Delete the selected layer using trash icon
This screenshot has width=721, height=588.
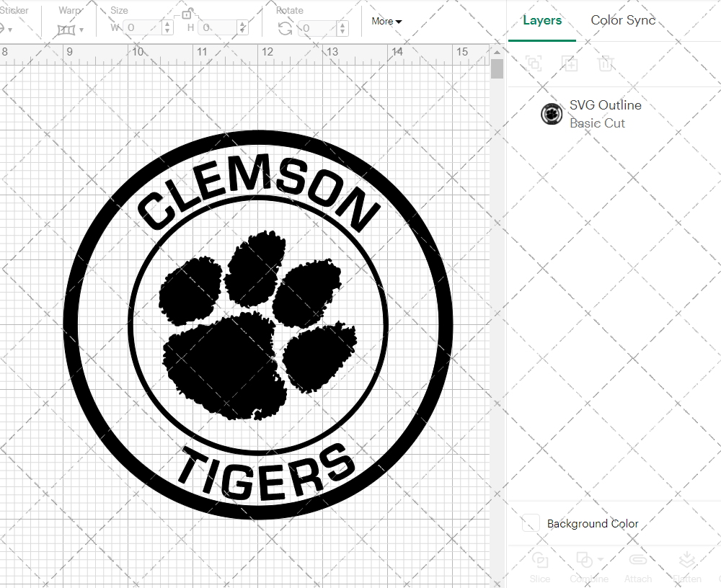[606, 63]
